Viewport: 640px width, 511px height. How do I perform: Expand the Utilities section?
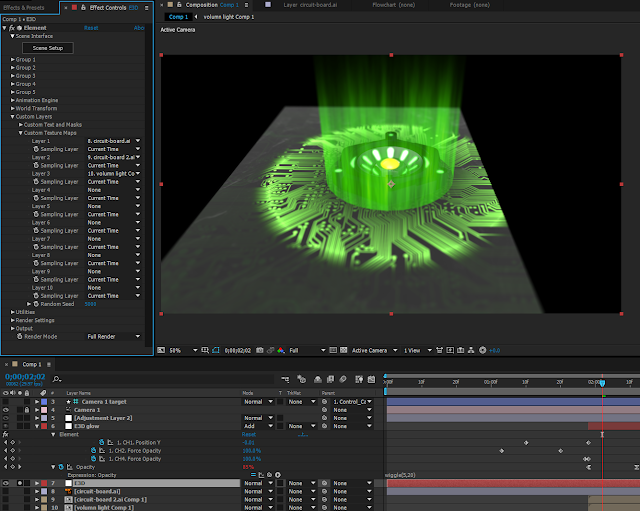tap(13, 312)
